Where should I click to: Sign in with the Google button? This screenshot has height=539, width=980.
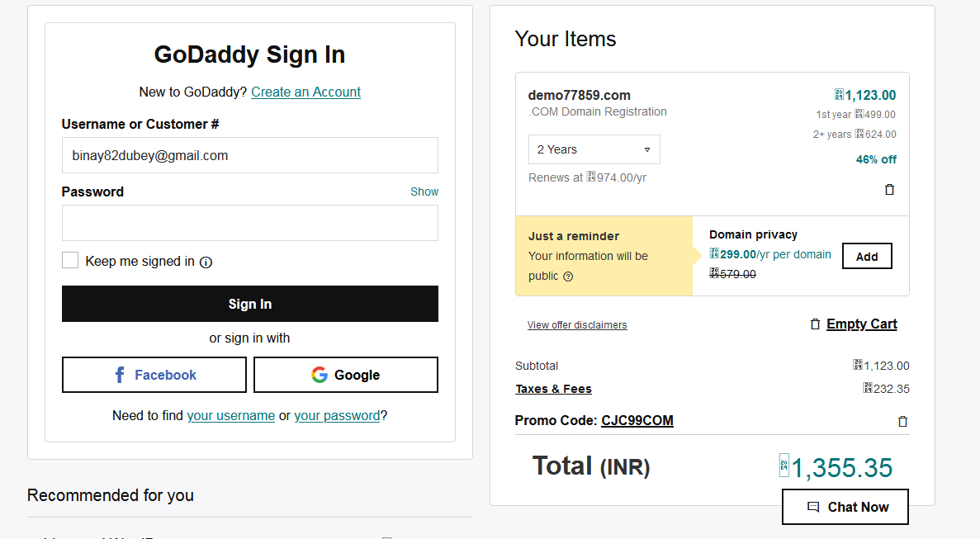pos(345,375)
